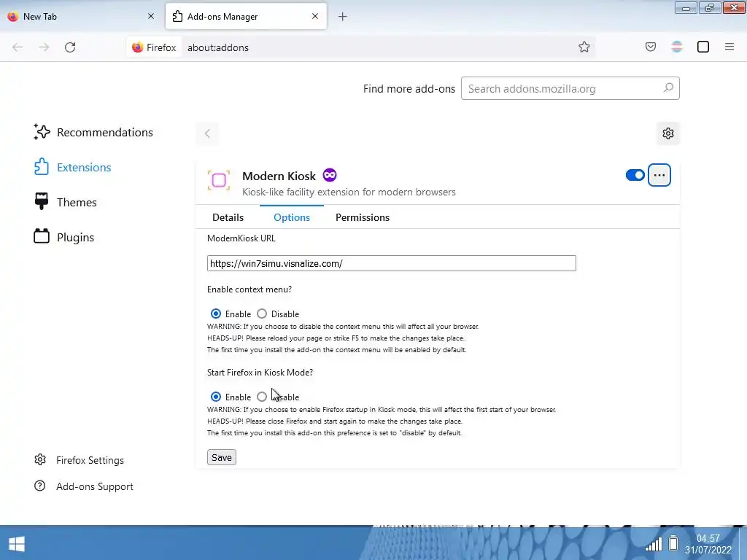Click the Themes paintbrush icon
Screen dimensions: 747x560
click(42, 201)
